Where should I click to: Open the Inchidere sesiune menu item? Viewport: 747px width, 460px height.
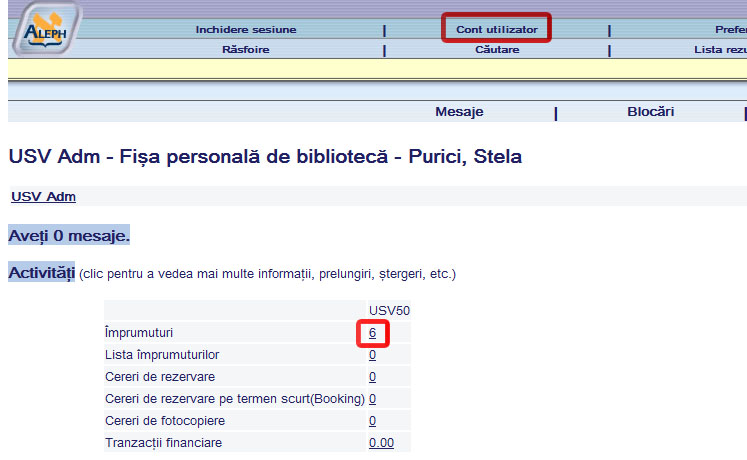point(246,30)
